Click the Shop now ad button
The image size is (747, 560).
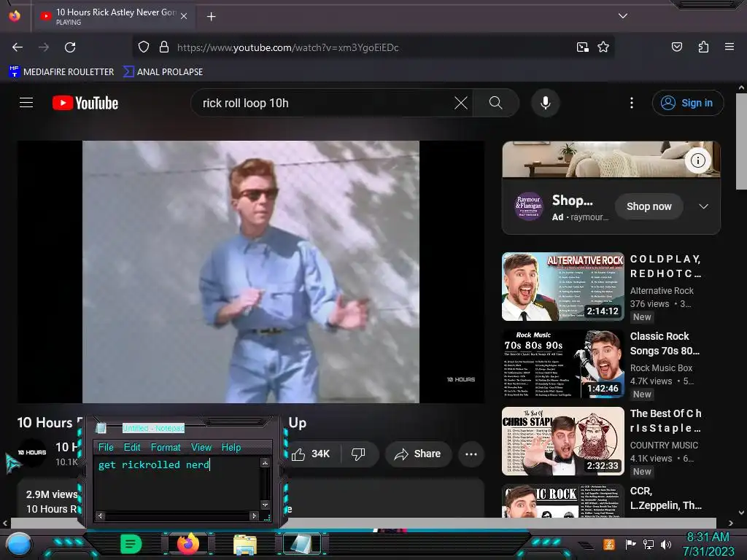point(649,206)
